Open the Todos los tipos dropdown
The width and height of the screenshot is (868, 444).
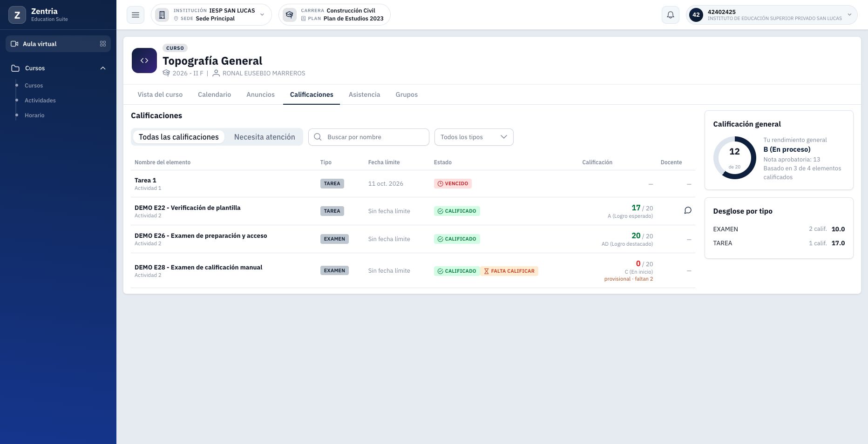[474, 137]
